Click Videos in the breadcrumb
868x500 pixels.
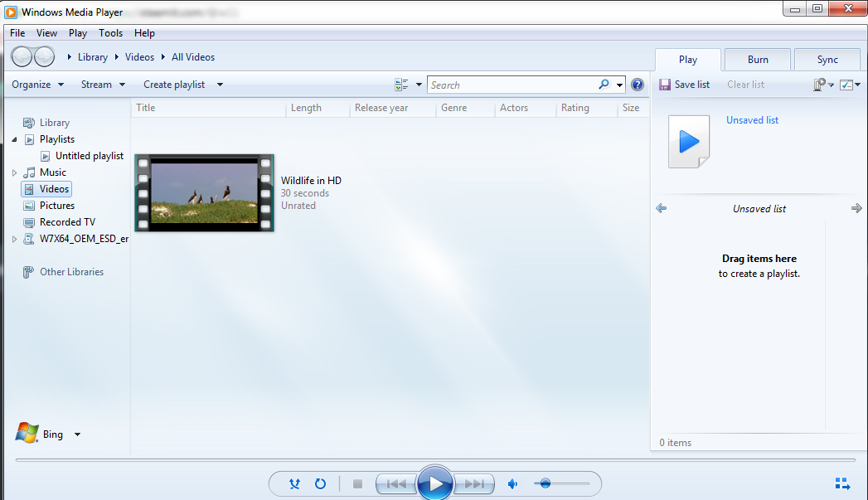click(139, 57)
